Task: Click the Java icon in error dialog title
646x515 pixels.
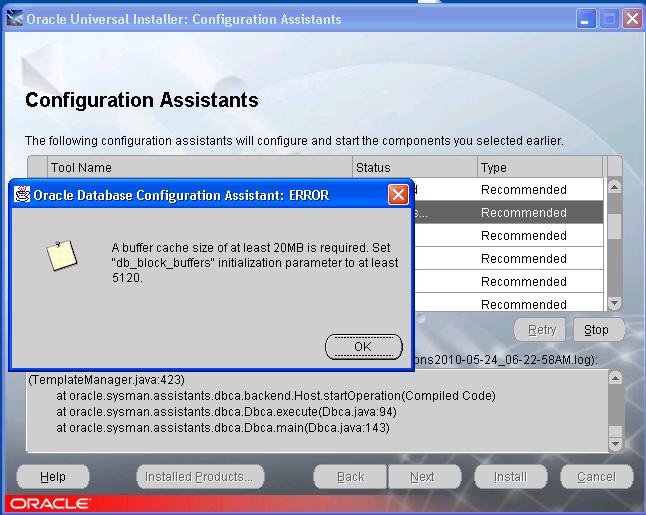Action: click(x=22, y=195)
